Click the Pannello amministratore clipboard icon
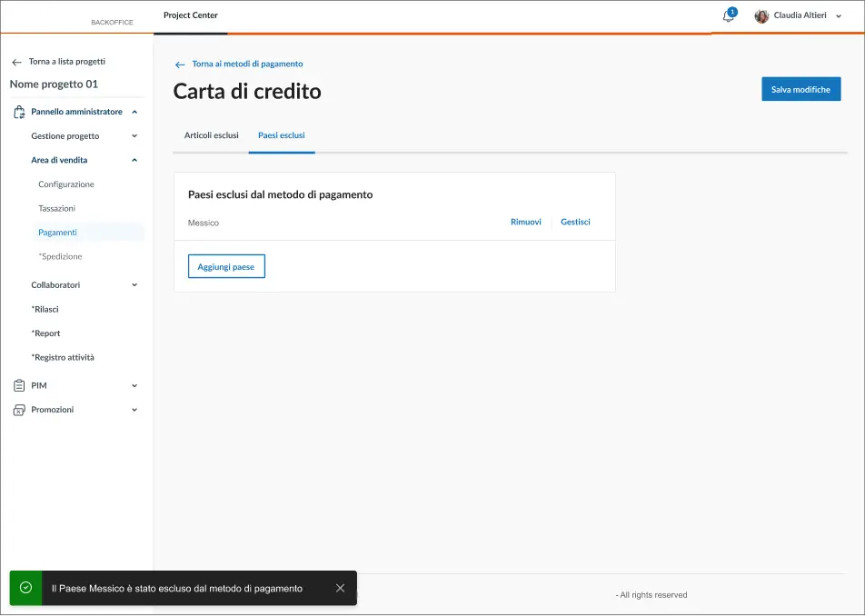865x616 pixels. [x=19, y=112]
